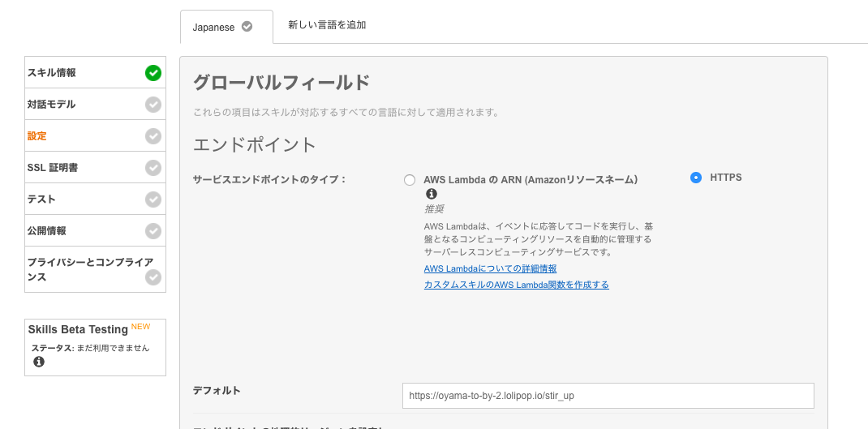The height and width of the screenshot is (429, 868).
Task: Open プライバシーとコンプライアンス section
Action: click(95, 269)
